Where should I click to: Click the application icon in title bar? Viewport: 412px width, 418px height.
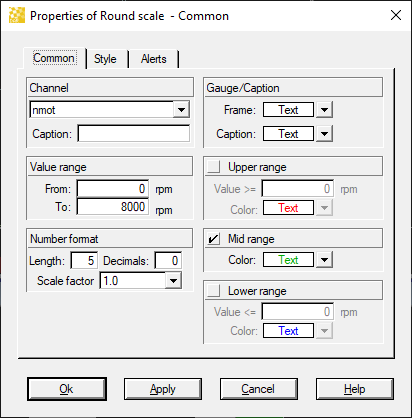17,15
